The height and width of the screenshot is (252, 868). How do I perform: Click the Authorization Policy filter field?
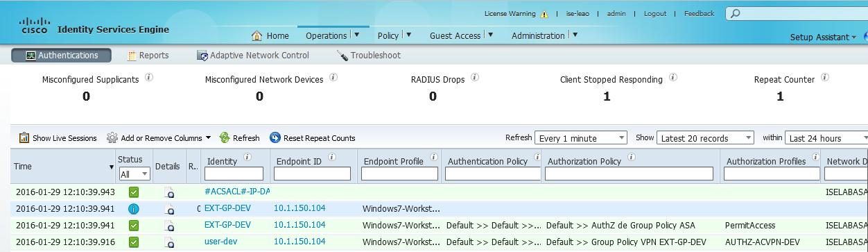(x=630, y=174)
